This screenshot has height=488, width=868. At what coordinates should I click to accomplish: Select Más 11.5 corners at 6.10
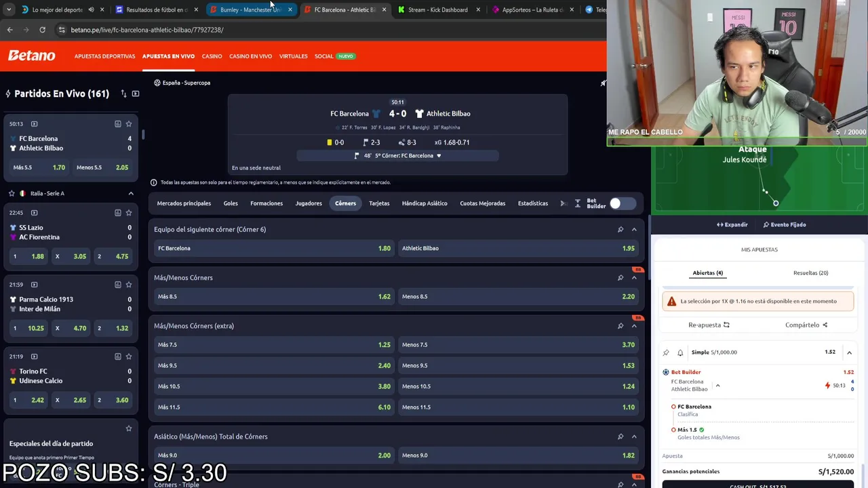tap(274, 407)
